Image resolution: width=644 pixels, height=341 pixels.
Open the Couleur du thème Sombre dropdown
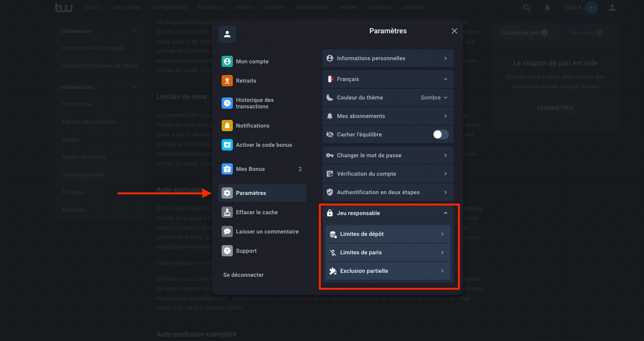(434, 97)
